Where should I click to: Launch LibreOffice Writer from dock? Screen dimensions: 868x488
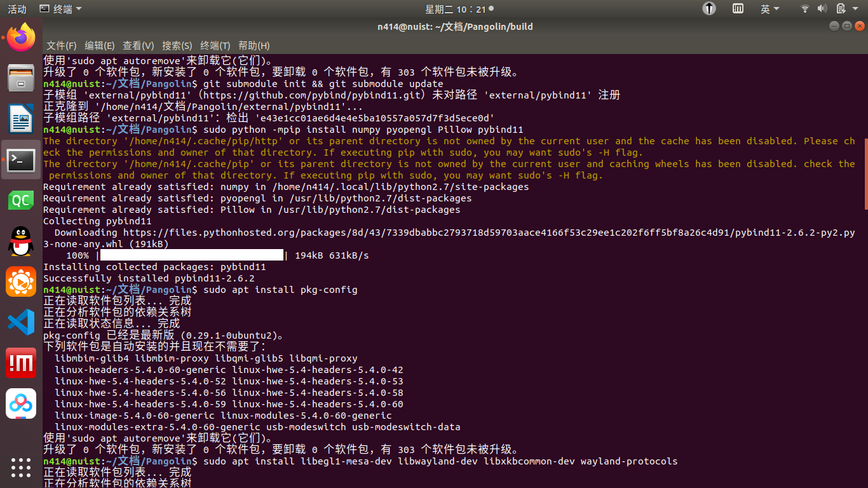pos(21,119)
